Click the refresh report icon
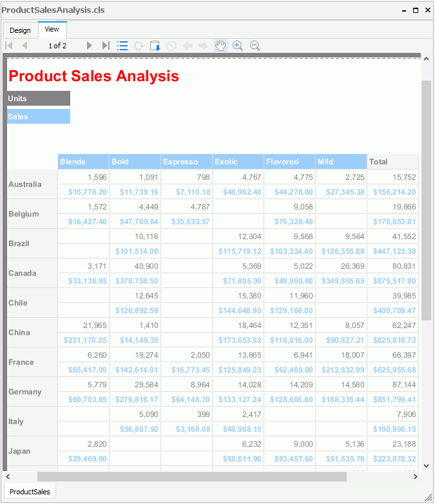 pyautogui.click(x=139, y=46)
